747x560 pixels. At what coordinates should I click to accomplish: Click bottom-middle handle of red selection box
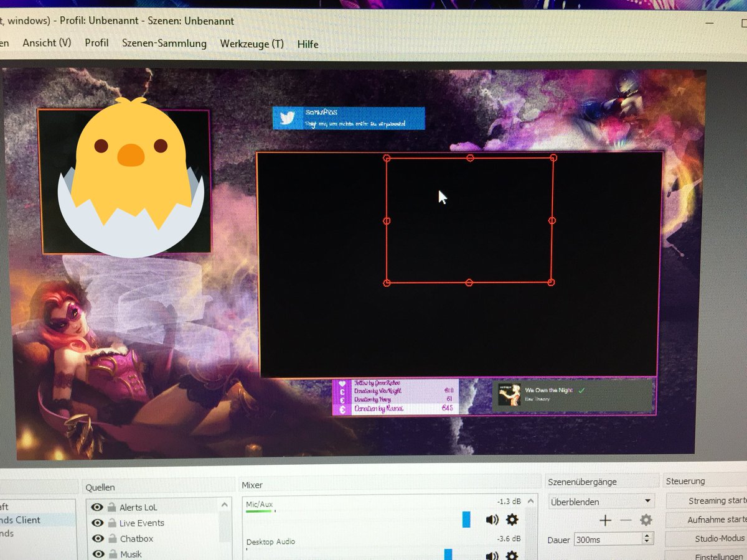tap(469, 283)
